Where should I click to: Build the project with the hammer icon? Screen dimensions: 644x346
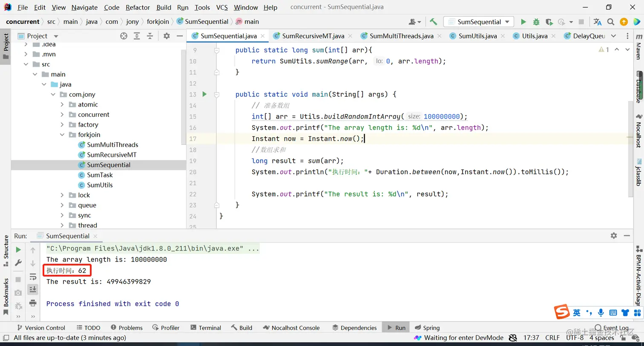tap(434, 22)
